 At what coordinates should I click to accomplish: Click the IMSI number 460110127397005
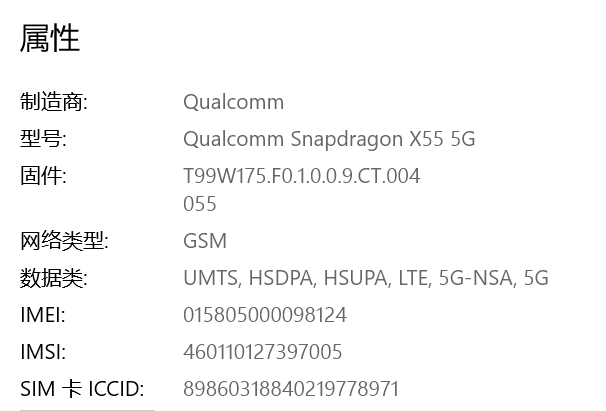[262, 352]
